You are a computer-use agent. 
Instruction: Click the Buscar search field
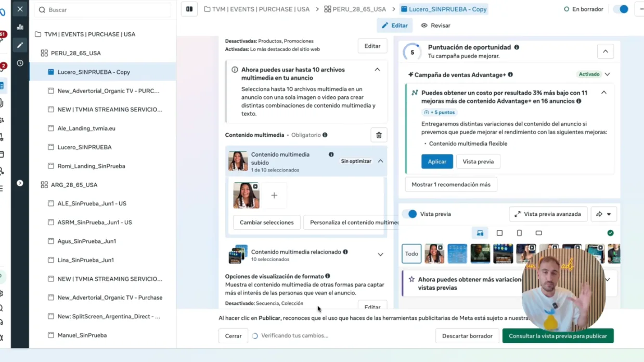coord(102,10)
